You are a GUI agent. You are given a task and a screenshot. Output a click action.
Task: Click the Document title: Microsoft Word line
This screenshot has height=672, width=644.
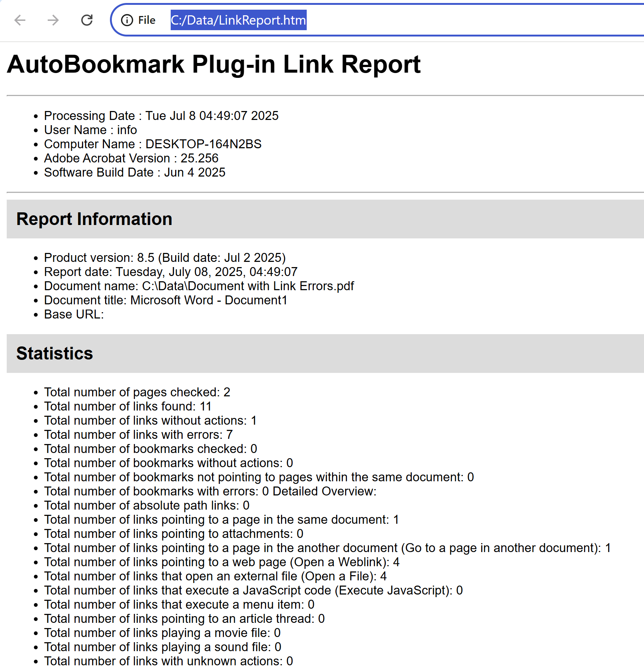[165, 300]
